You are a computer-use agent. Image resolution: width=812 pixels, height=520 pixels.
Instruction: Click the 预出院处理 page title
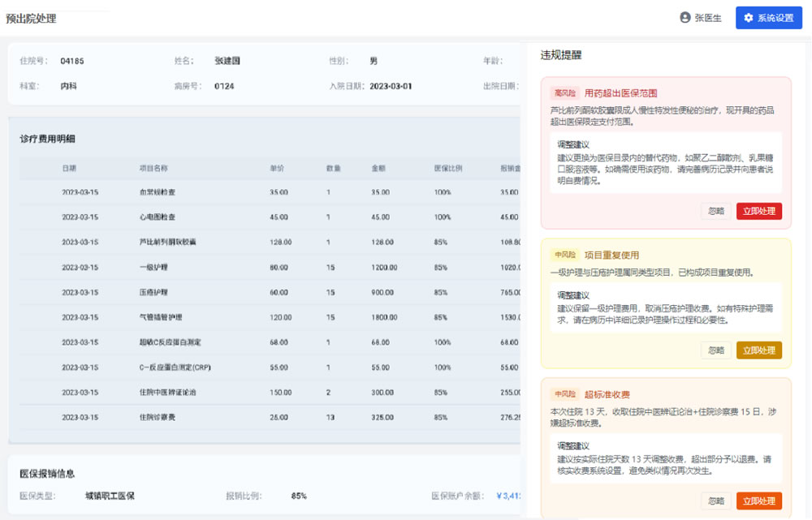(x=31, y=19)
